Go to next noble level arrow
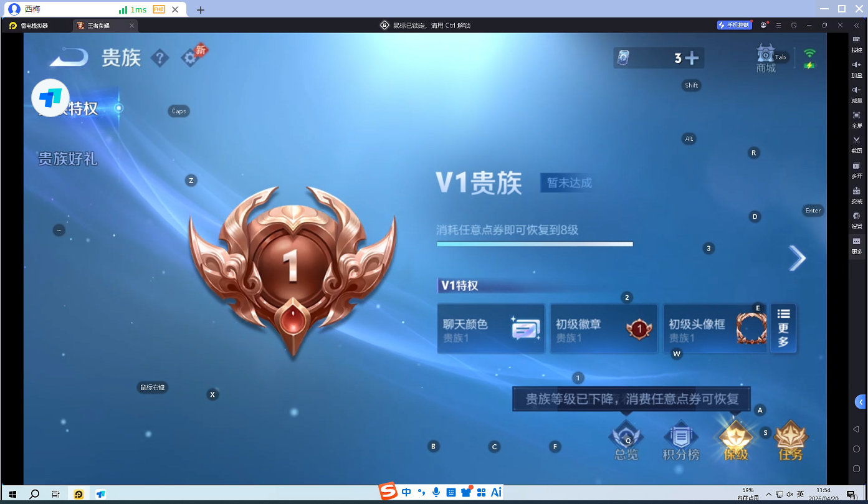Image resolution: width=868 pixels, height=504 pixels. pyautogui.click(x=797, y=258)
